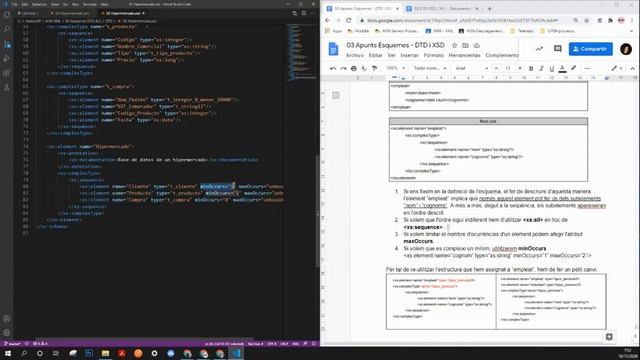Print the document from Docs toolbar
640x360 pixels.
353,68
